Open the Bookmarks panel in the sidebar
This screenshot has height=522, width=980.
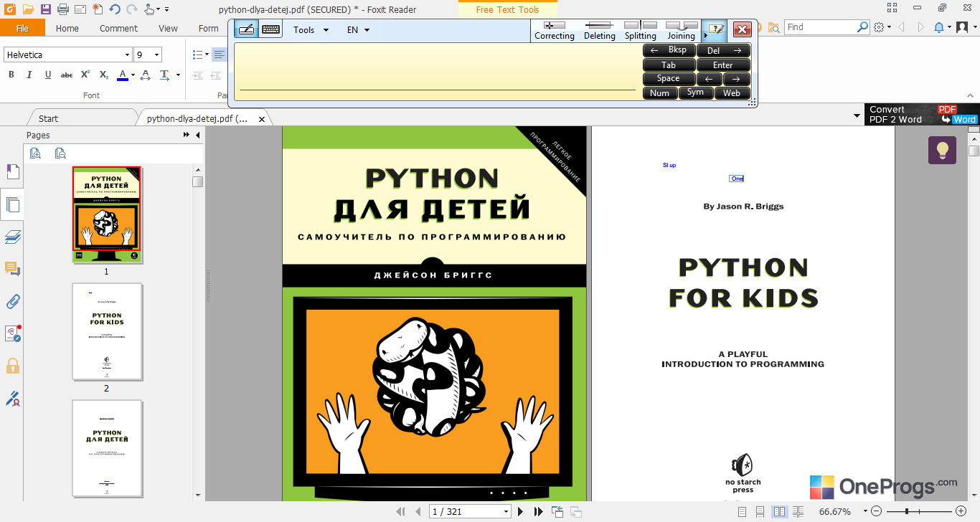tap(12, 172)
